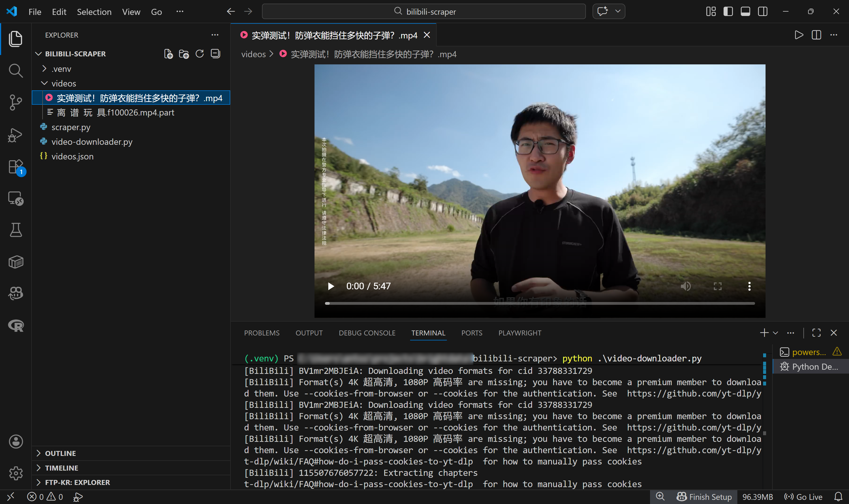849x504 pixels.
Task: Click the Go Live status button
Action: 803,497
